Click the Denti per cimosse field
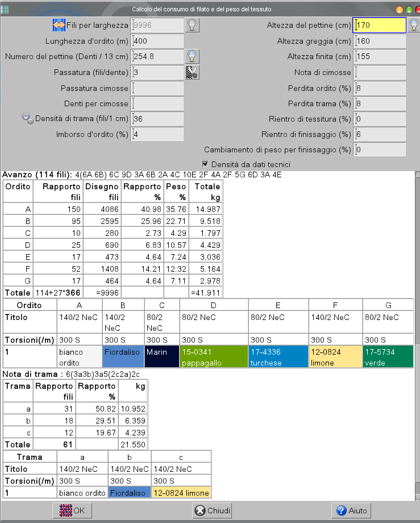 157,103
